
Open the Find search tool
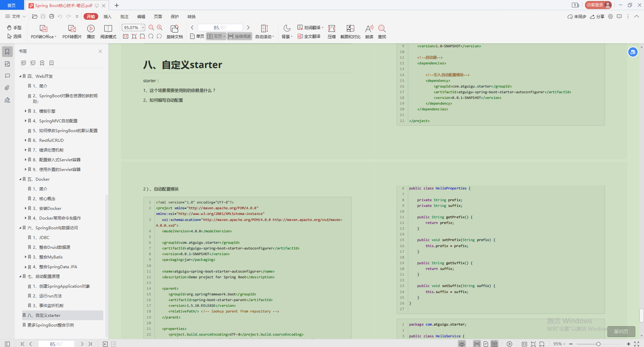[382, 32]
